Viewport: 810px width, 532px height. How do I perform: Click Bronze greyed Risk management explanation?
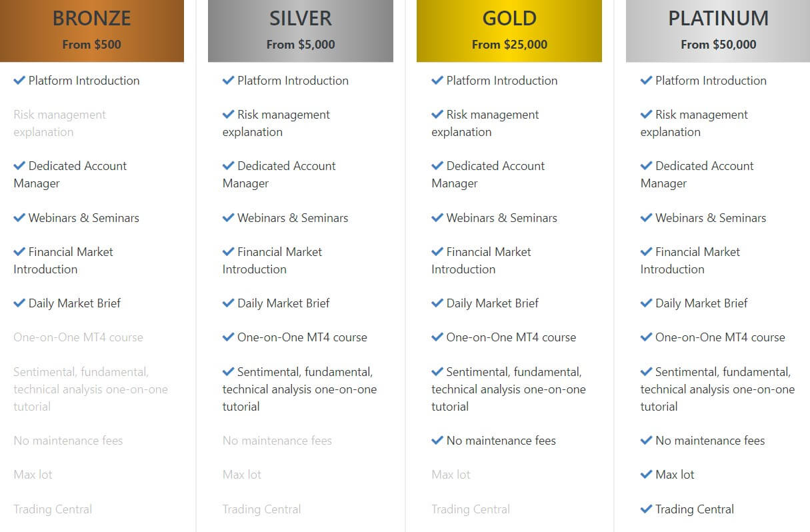pyautogui.click(x=59, y=123)
